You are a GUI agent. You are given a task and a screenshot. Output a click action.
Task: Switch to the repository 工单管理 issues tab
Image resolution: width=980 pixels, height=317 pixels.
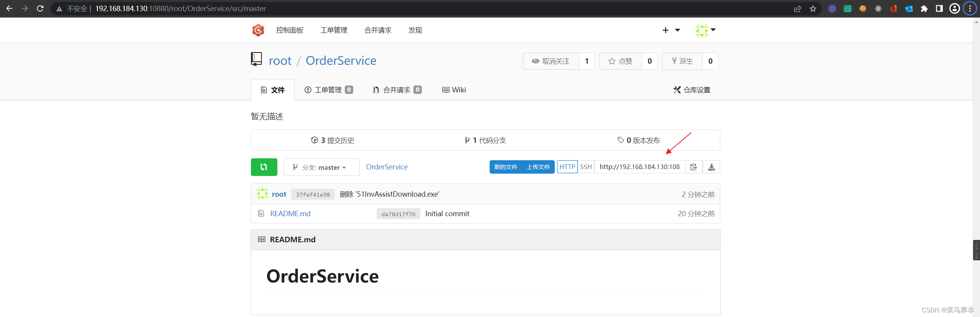[x=329, y=90]
